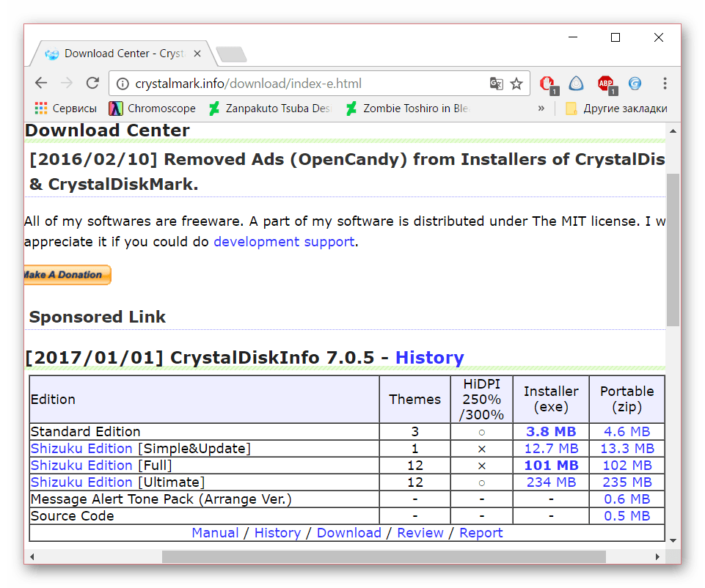The height and width of the screenshot is (588, 705).
Task: Open the Report link below the table
Action: (x=481, y=533)
